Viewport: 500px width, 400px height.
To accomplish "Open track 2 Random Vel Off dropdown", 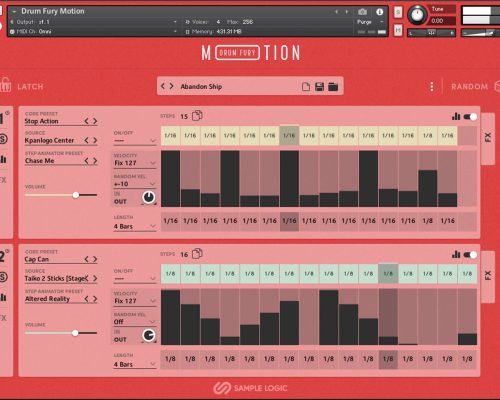I will point(135,322).
